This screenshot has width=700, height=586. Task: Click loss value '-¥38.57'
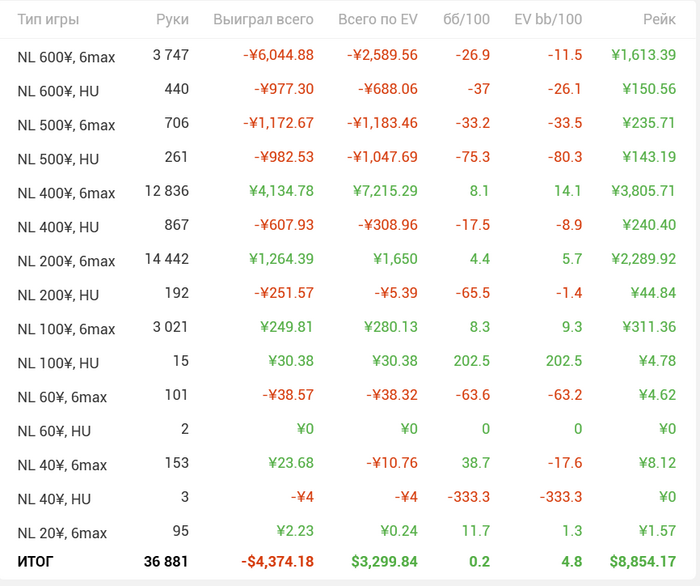tap(288, 395)
